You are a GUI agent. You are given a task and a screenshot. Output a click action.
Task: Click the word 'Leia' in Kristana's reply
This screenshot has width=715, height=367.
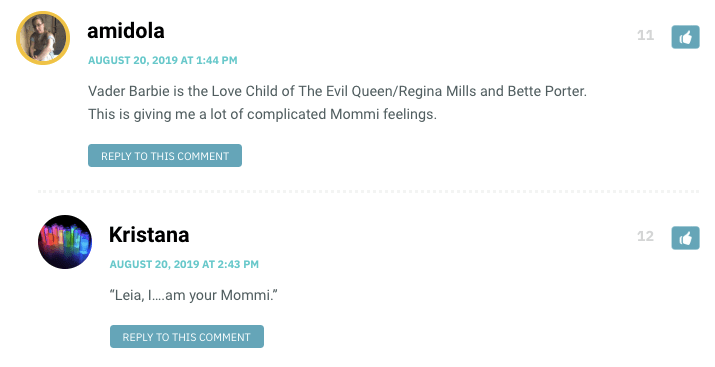tap(128, 295)
